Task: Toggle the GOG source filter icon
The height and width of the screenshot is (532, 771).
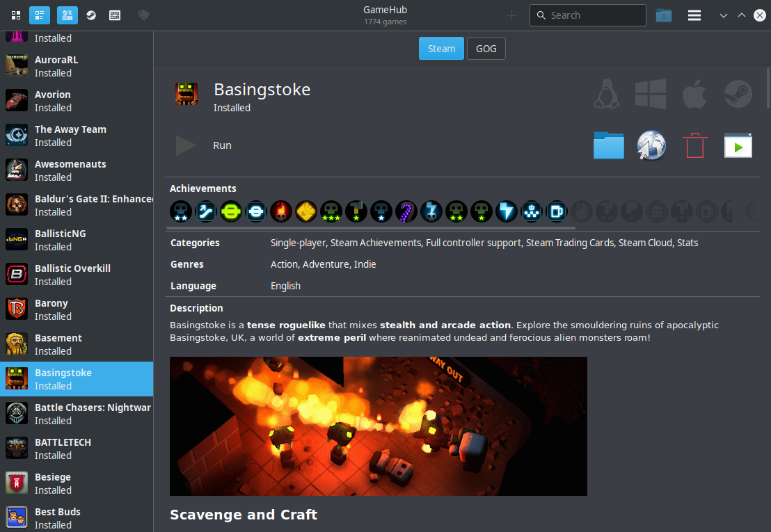Action: tap(115, 15)
